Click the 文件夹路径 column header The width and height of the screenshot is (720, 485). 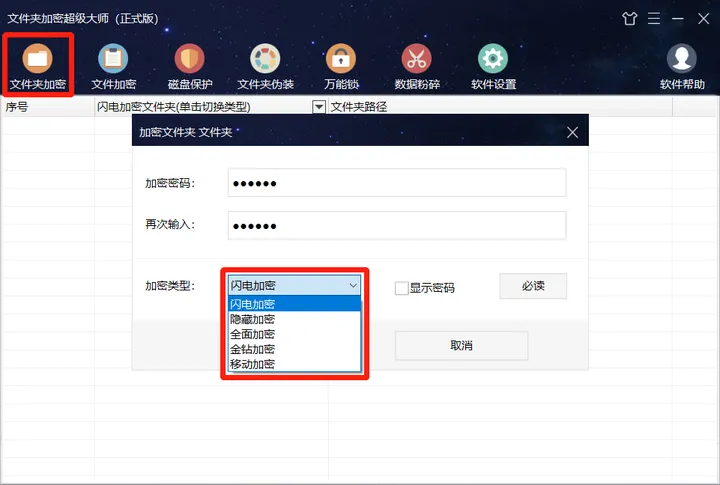[x=500, y=107]
